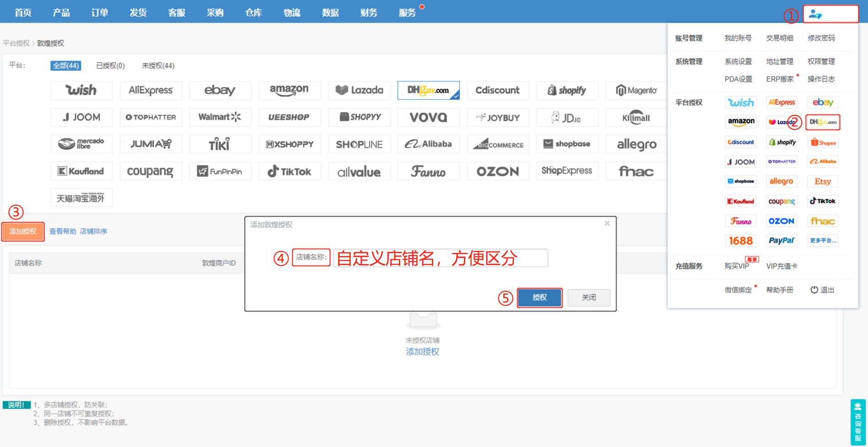Select the Lazada platform logo in grid

[x=360, y=90]
